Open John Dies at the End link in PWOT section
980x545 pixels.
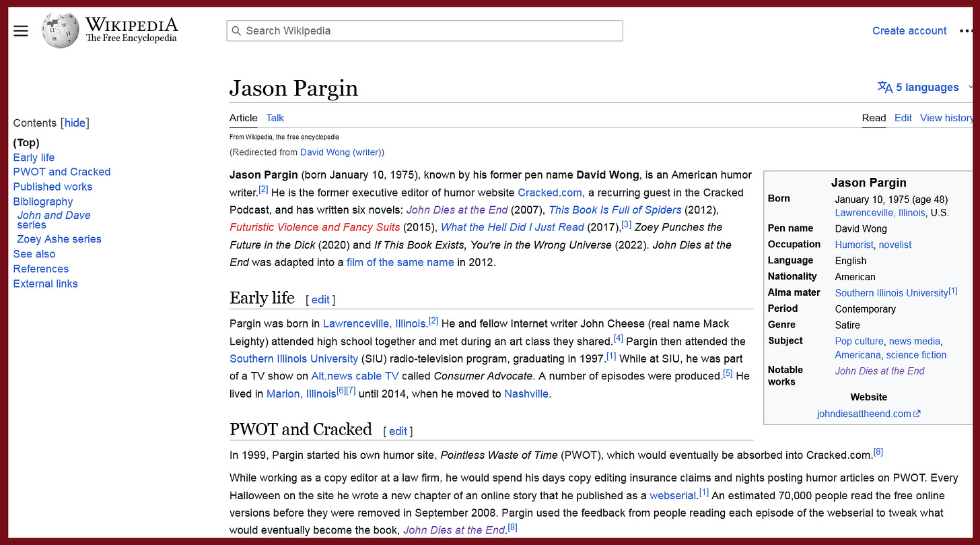[454, 530]
